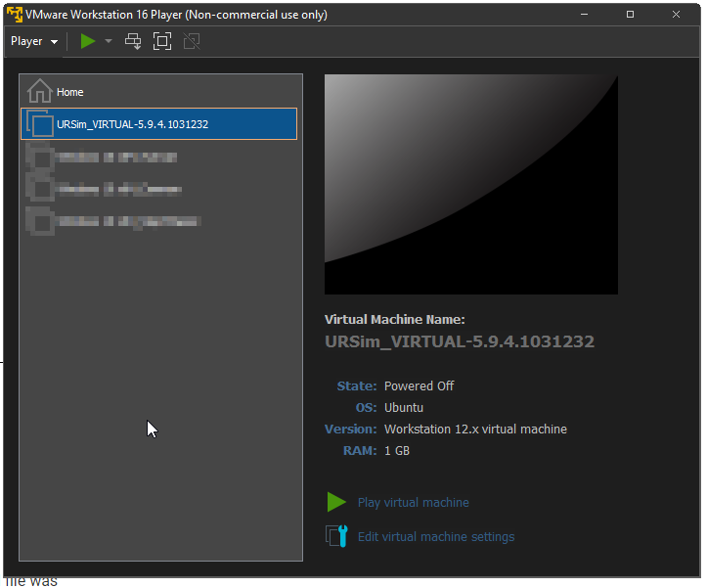Click Workstation 12.x virtual machine text
This screenshot has height=588, width=707.
(x=475, y=429)
